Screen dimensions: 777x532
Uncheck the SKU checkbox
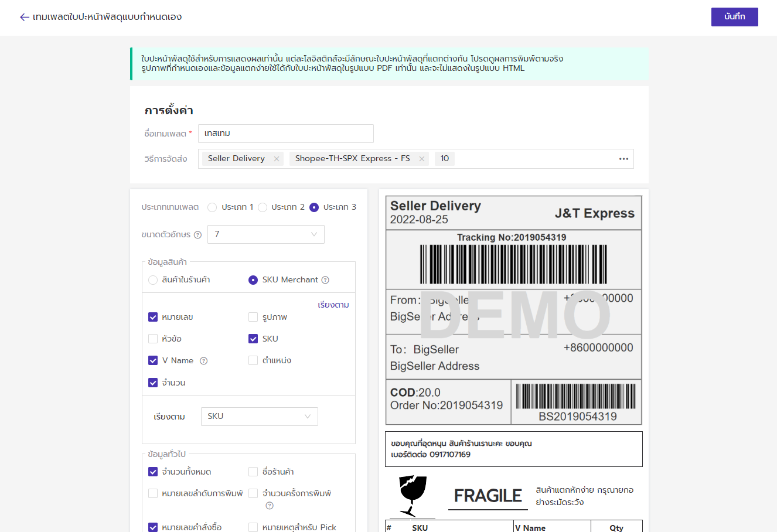click(x=253, y=339)
